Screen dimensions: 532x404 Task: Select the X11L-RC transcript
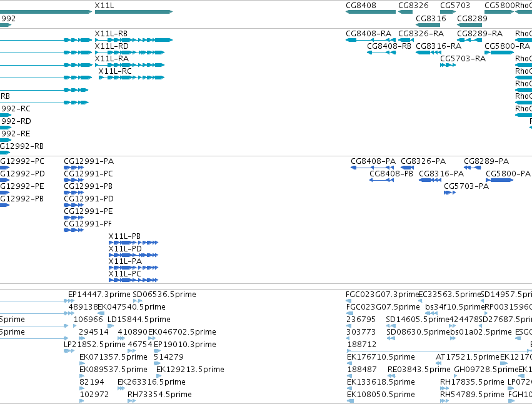click(x=132, y=78)
